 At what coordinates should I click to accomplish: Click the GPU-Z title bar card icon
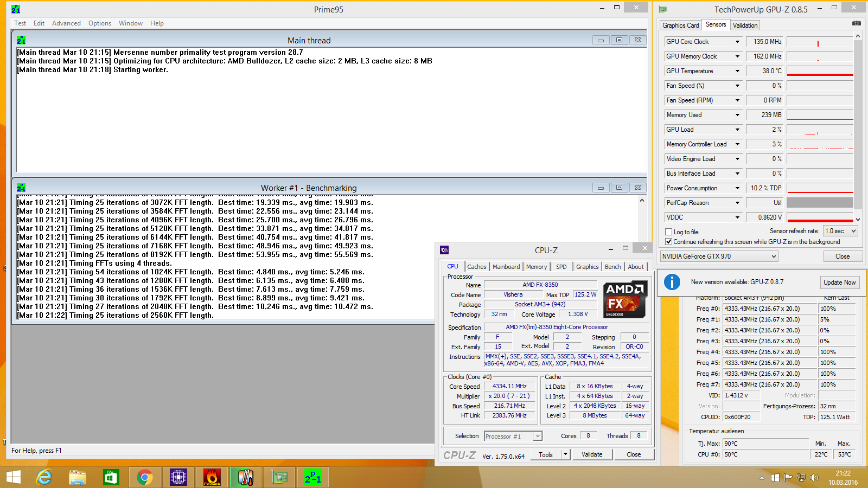pyautogui.click(x=662, y=9)
